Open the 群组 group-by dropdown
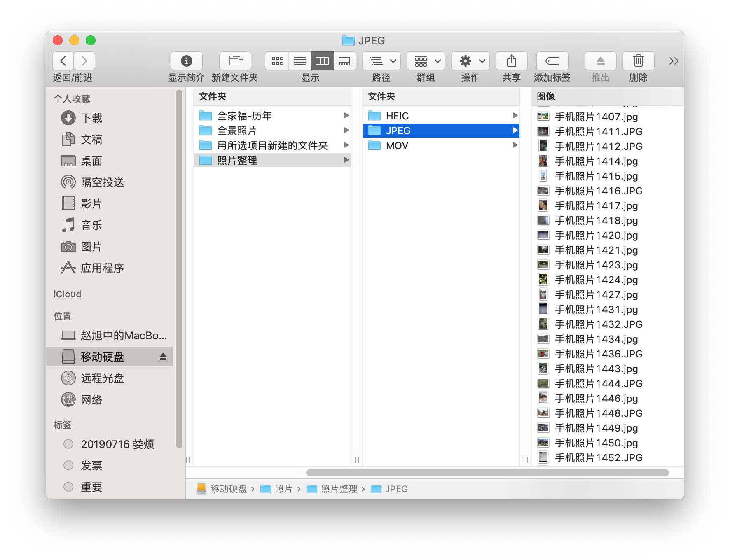 (426, 61)
